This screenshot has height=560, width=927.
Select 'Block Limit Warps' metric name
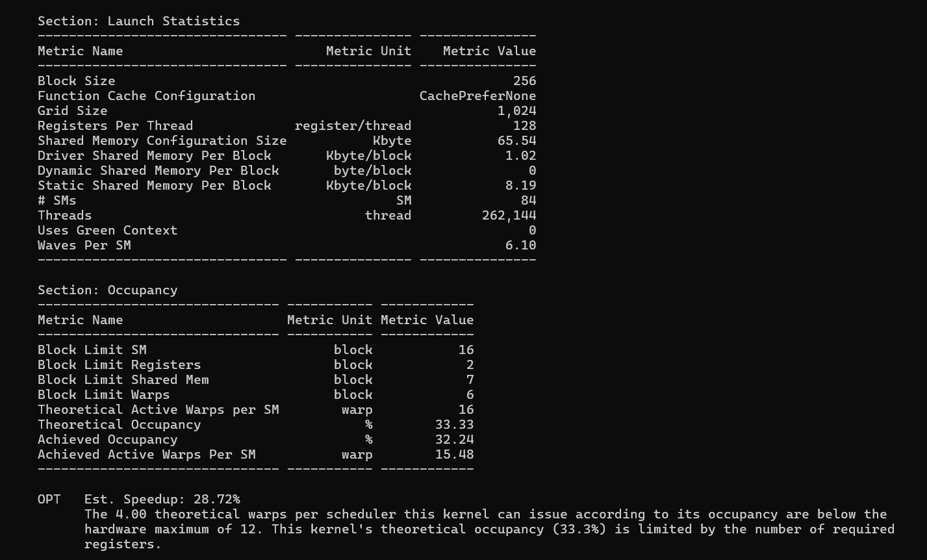103,395
